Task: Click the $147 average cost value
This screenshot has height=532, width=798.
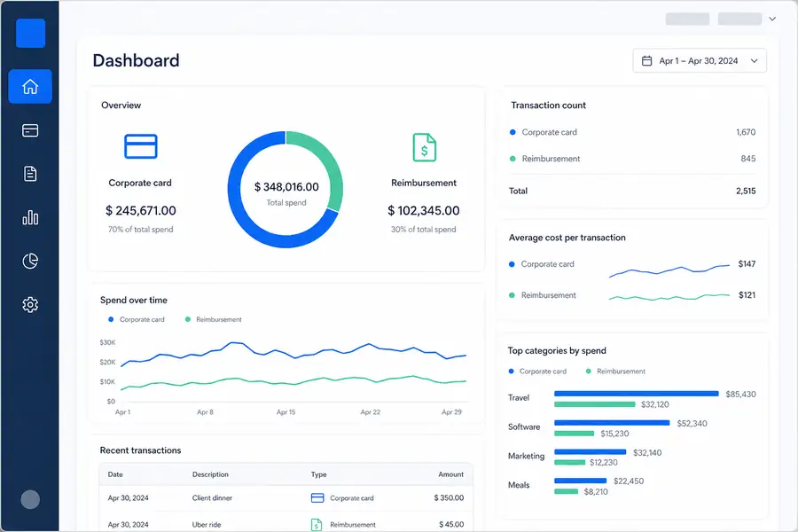Action: tap(747, 264)
